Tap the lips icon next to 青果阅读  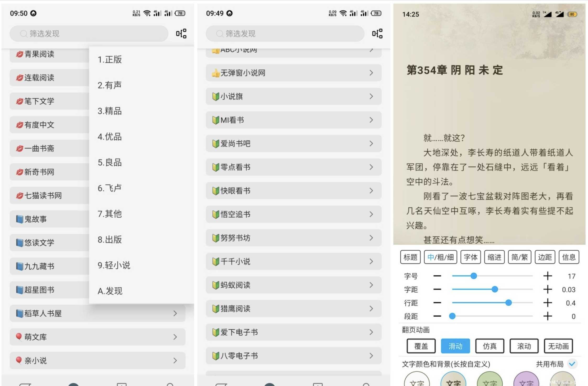click(x=20, y=54)
